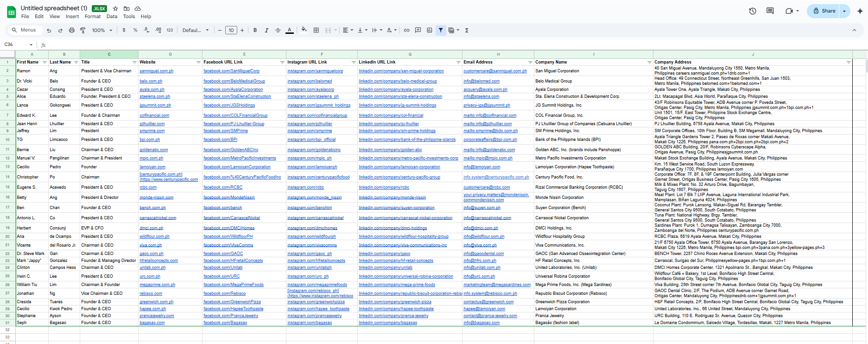Open version history clock icon
868x344 pixels.
click(753, 11)
